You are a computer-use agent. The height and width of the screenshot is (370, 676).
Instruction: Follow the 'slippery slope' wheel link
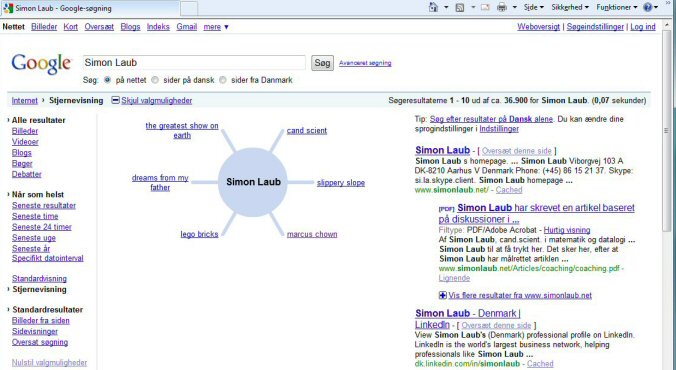(341, 183)
